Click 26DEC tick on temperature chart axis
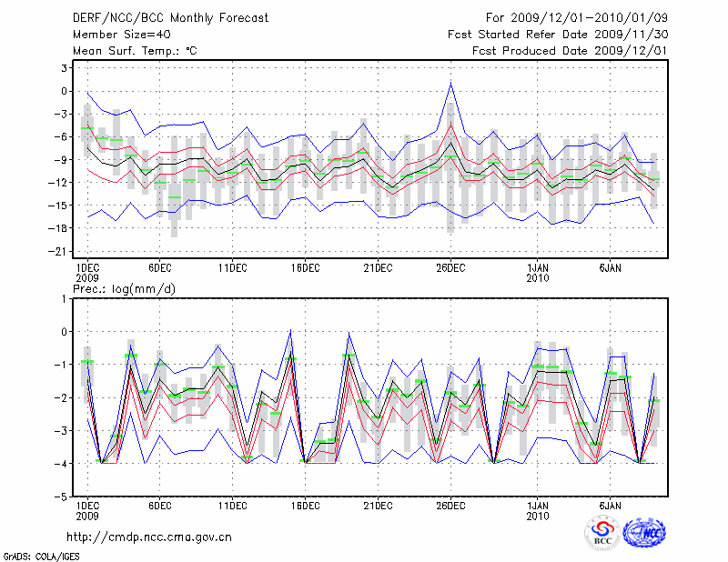This screenshot has width=728, height=562. tap(450, 267)
